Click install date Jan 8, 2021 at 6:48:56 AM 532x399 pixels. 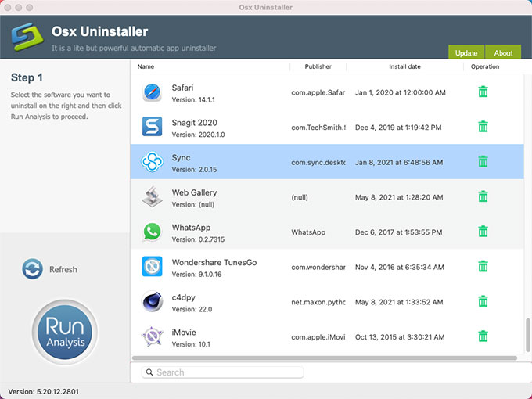pos(399,162)
